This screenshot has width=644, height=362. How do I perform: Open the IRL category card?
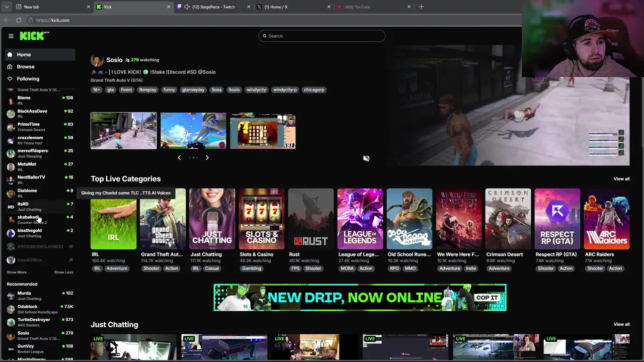[113, 219]
